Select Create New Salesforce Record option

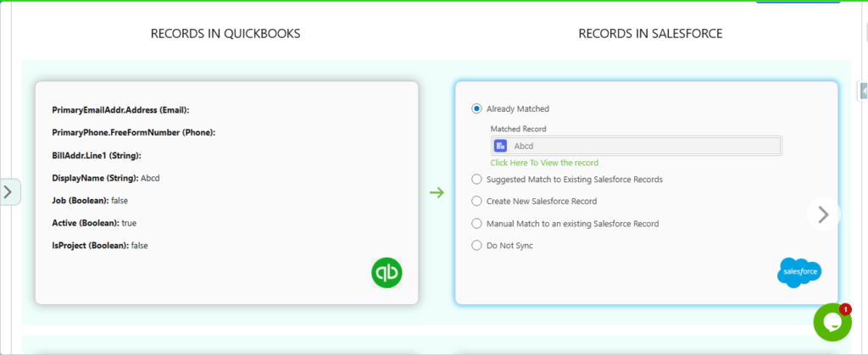[x=476, y=202]
